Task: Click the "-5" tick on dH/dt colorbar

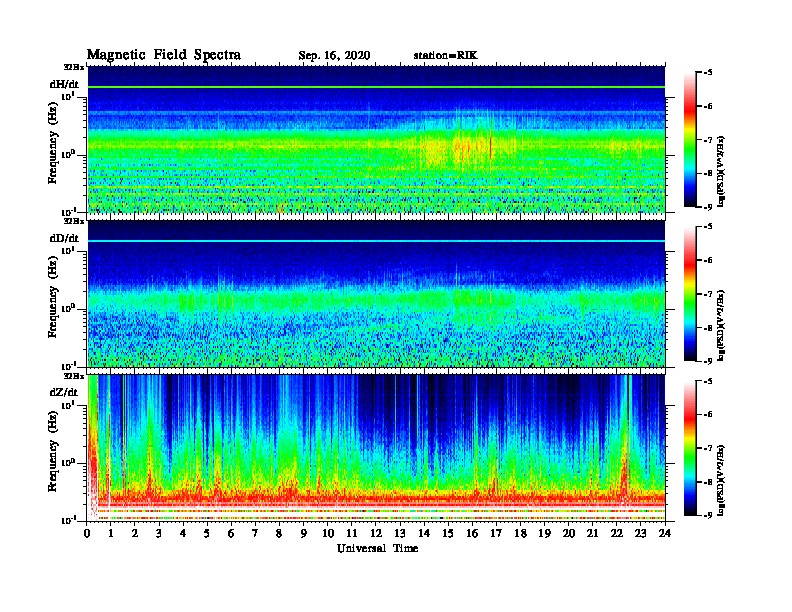Action: coord(708,73)
